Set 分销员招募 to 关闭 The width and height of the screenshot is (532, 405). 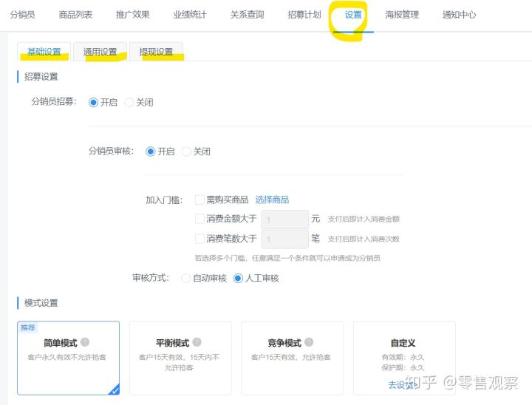click(x=129, y=102)
